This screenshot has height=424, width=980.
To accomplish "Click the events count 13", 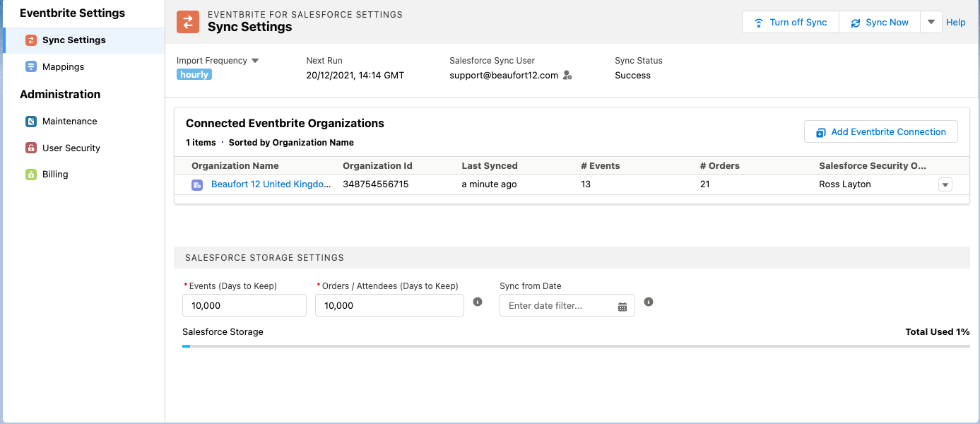I will [x=586, y=184].
